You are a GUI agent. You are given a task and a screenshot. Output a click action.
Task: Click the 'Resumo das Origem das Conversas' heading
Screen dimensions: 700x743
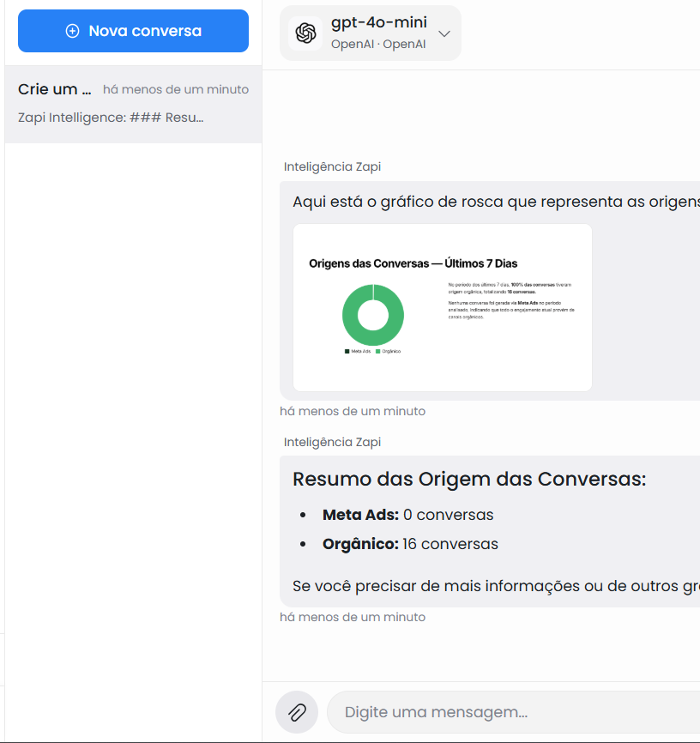coord(469,479)
